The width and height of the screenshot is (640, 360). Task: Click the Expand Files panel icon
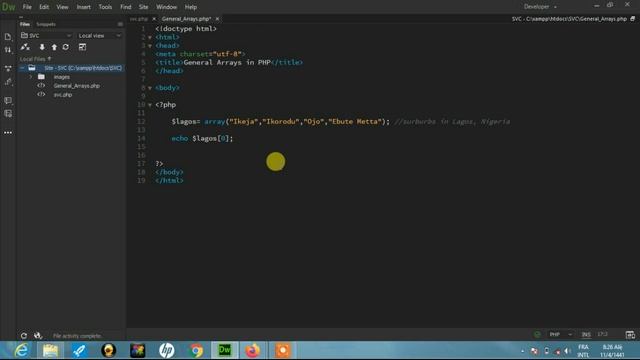tap(82, 47)
